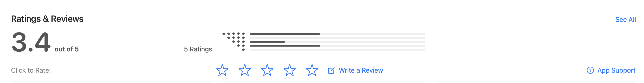The image size is (644, 83).
Task: Click the 5 Ratings count text
Action: point(198,49)
